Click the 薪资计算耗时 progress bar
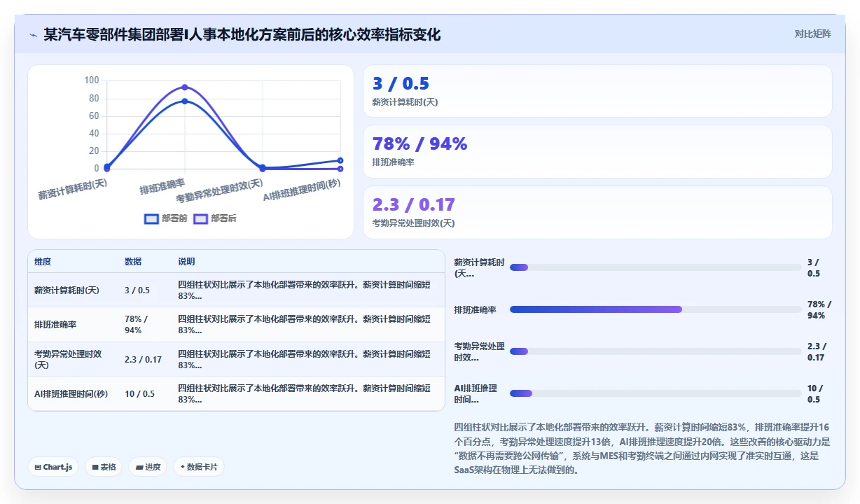The image size is (860, 504). (656, 267)
